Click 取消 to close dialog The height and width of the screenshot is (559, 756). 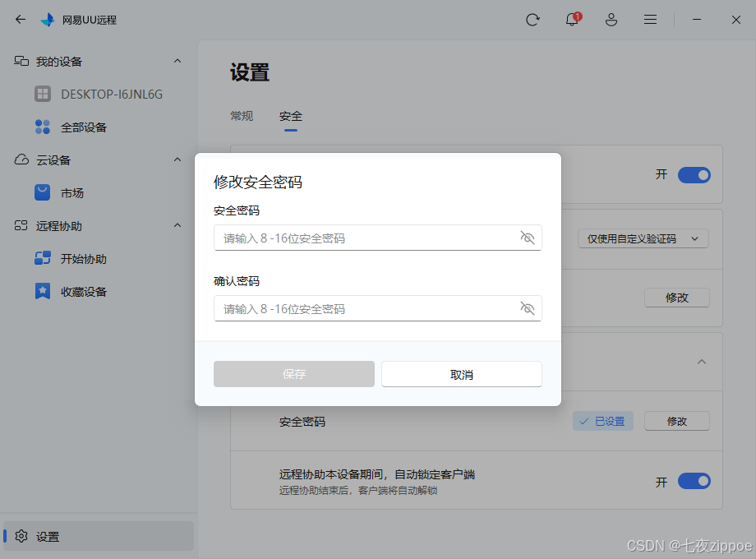462,374
